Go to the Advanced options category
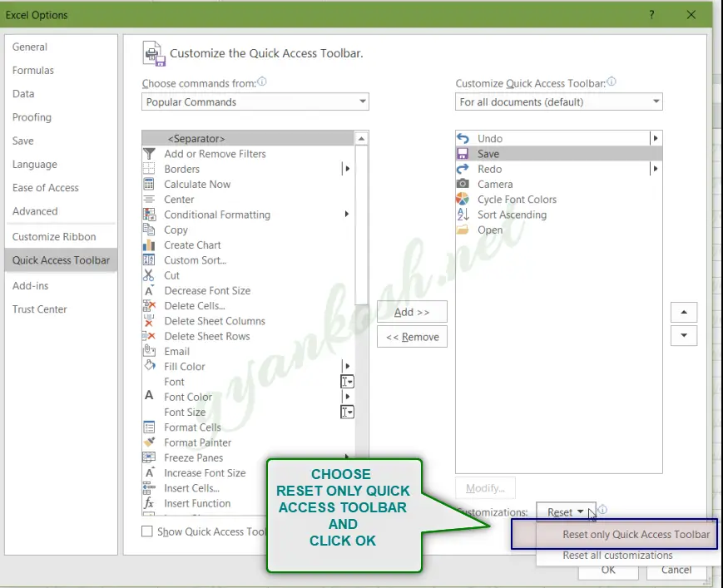 pos(35,211)
